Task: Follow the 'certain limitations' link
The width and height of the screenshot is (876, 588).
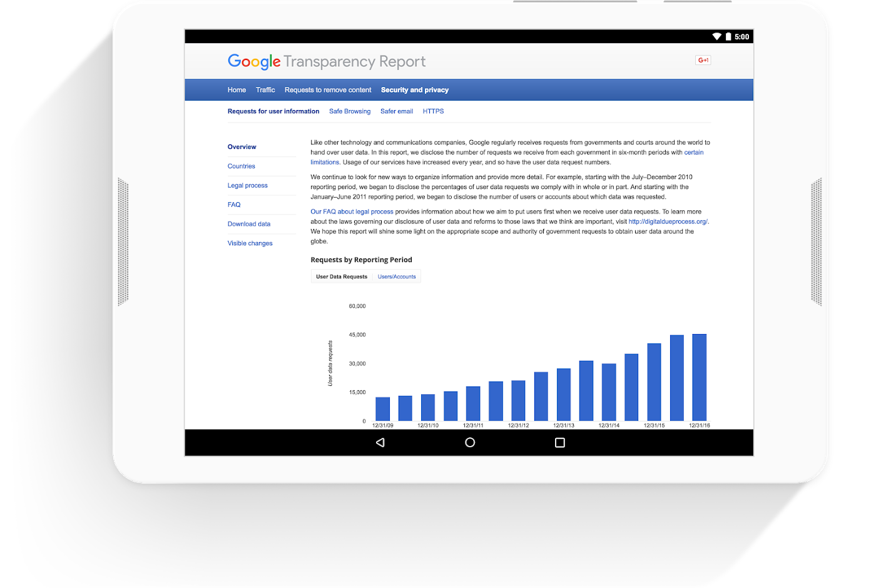Action: [694, 153]
